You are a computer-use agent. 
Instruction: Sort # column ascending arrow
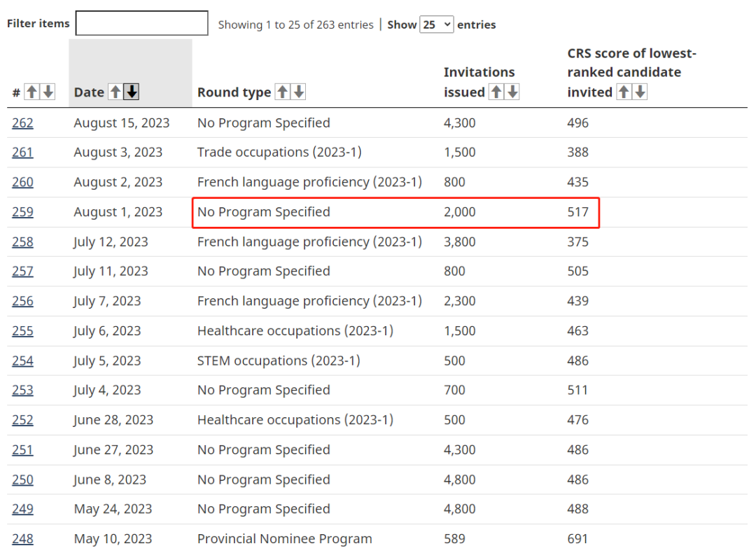(31, 92)
